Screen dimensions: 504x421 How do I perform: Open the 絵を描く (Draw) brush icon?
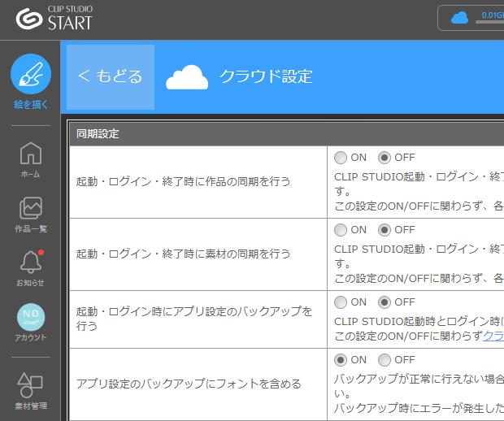(31, 74)
